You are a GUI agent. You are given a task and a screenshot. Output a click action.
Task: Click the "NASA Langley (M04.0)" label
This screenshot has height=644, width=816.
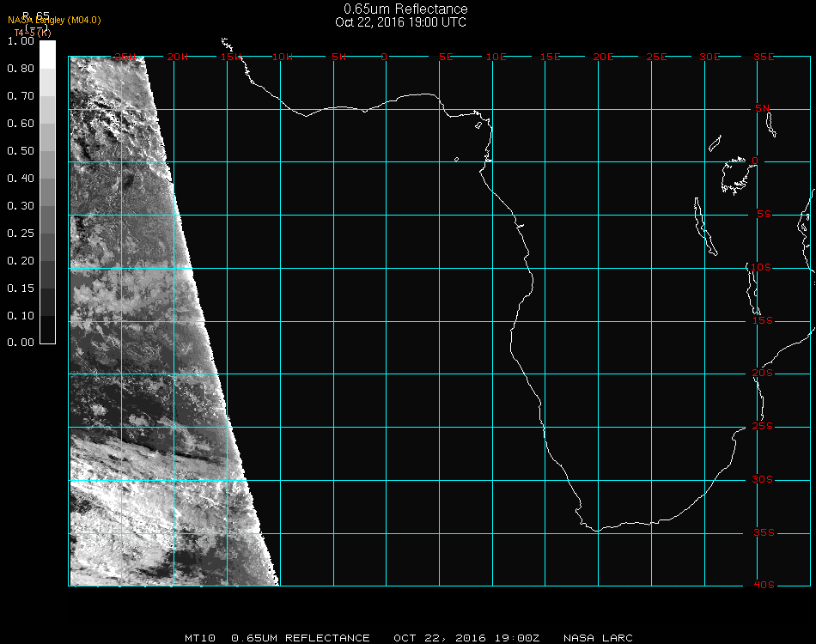(54, 21)
